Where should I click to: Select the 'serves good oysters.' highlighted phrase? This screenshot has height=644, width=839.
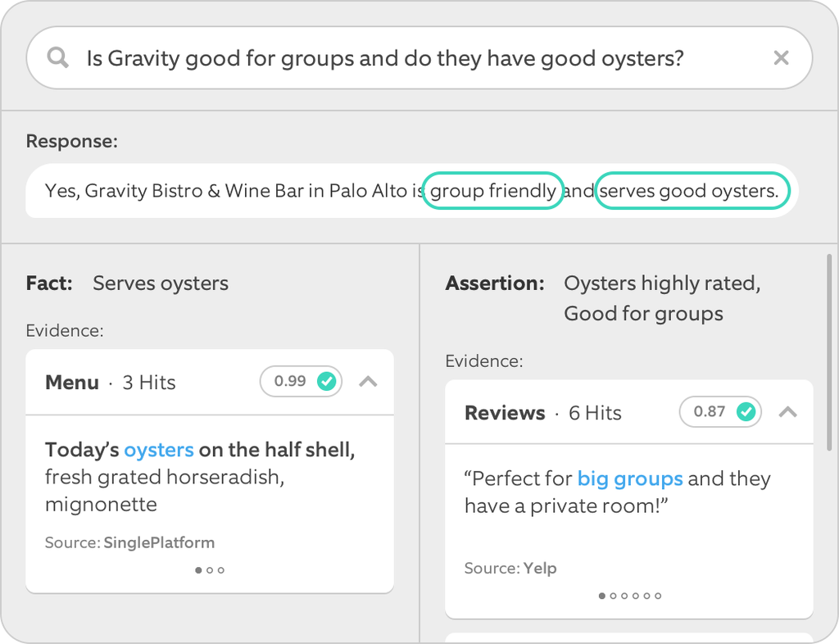point(692,190)
